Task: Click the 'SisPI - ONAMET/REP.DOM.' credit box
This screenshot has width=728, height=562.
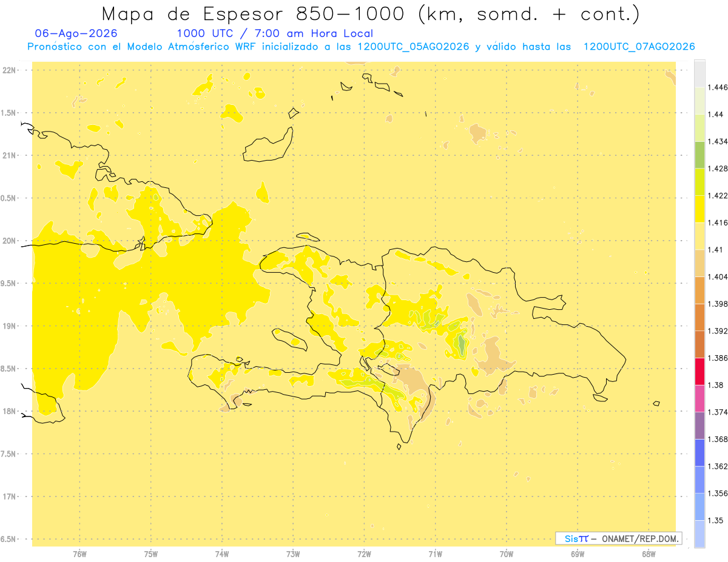Action: (x=619, y=538)
